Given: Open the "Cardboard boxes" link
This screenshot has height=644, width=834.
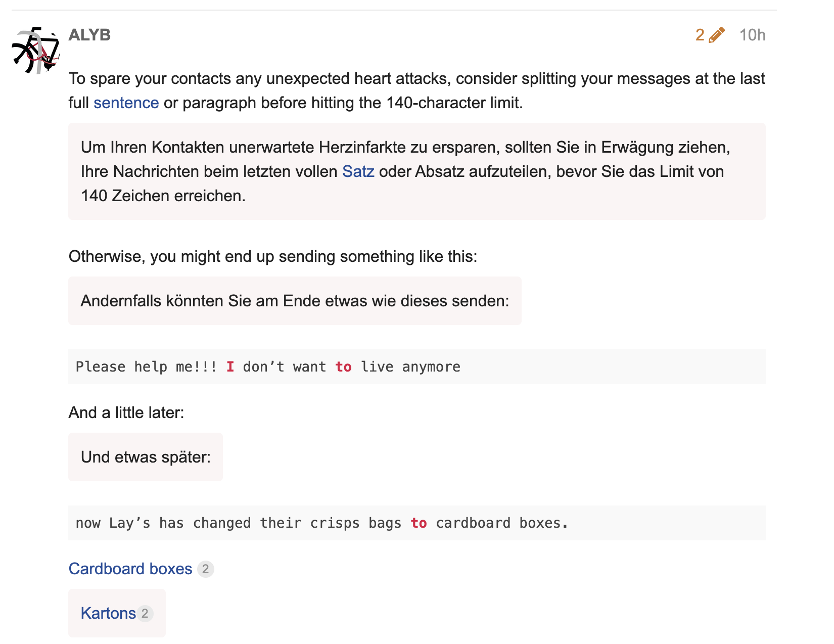Looking at the screenshot, I should tap(130, 569).
